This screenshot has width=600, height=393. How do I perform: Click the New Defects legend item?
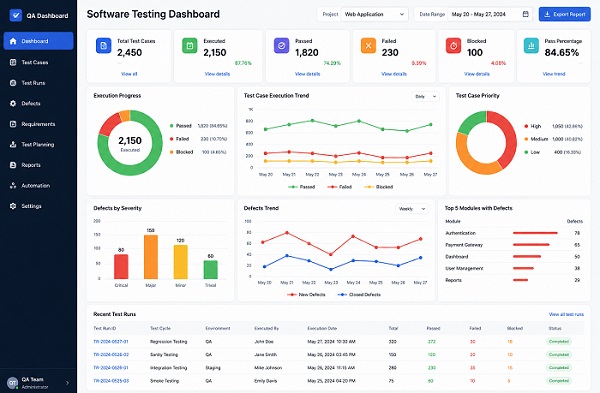point(306,294)
